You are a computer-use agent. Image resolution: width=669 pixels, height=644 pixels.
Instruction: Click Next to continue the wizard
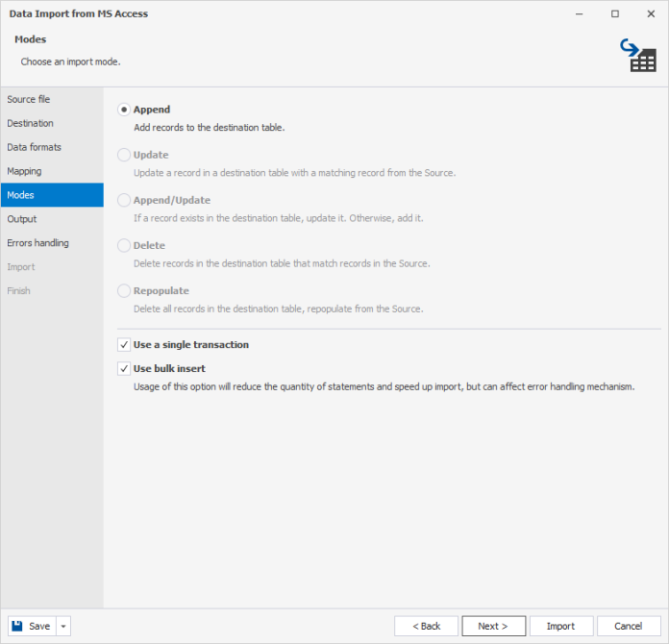[x=493, y=626]
